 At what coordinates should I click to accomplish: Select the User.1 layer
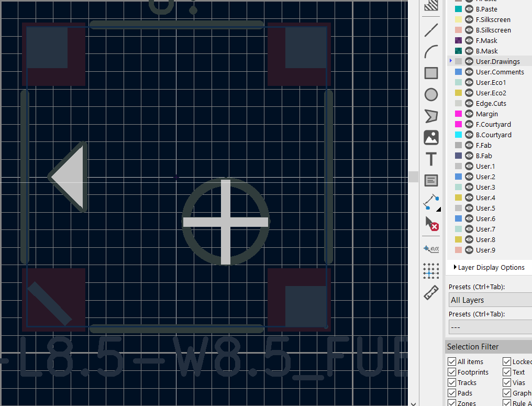click(x=485, y=167)
